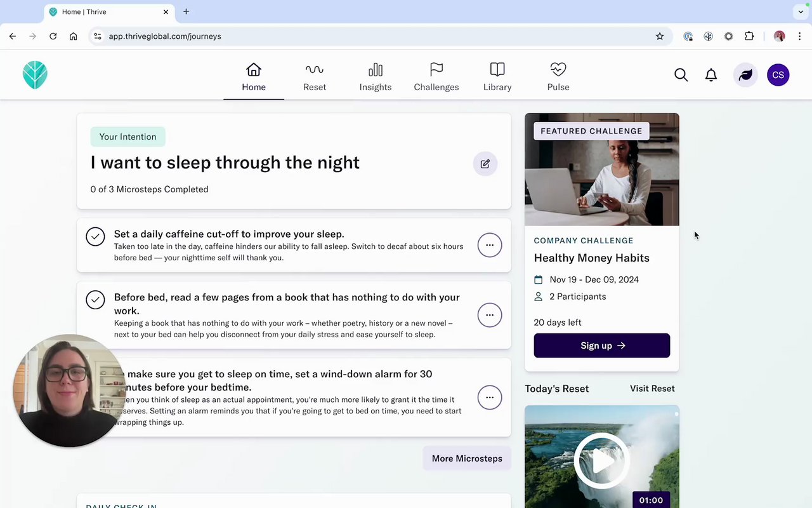Open the CS profile avatar
Screen dimensions: 812x508
[778, 75]
